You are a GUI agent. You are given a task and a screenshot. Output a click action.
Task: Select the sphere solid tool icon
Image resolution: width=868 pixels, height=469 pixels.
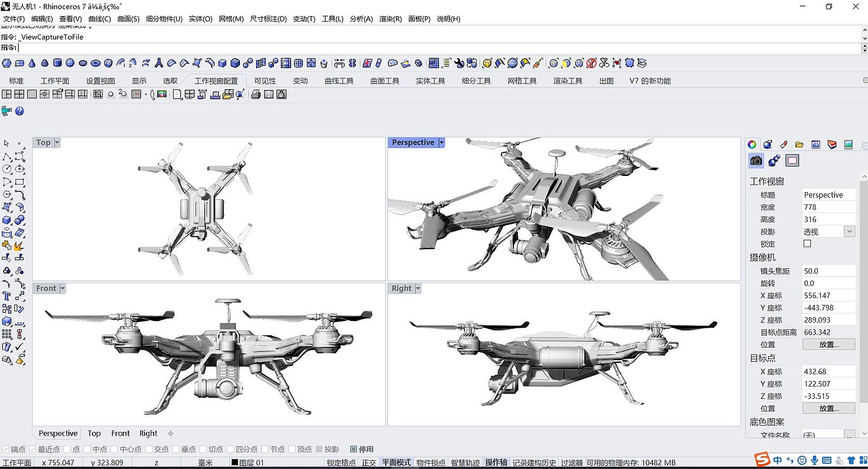click(70, 63)
